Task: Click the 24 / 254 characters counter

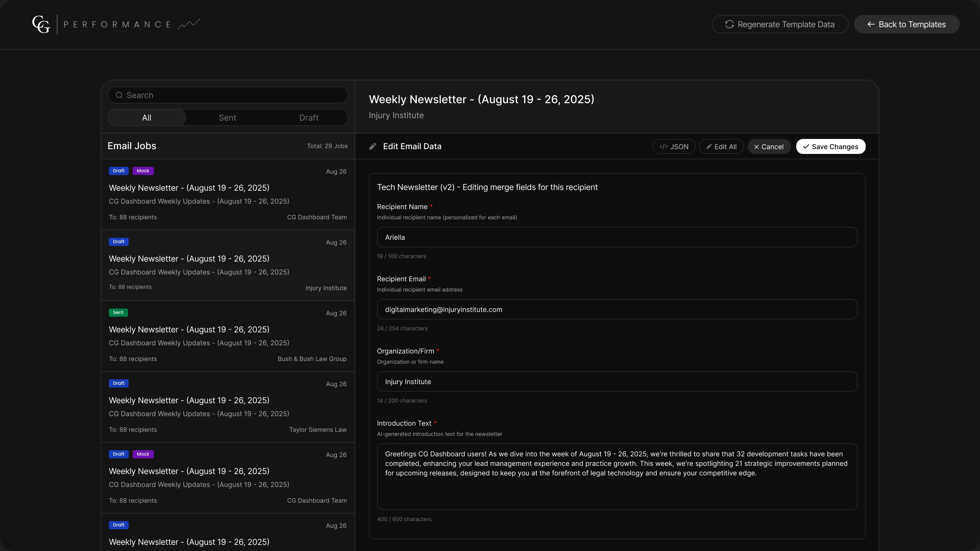Action: (x=402, y=329)
